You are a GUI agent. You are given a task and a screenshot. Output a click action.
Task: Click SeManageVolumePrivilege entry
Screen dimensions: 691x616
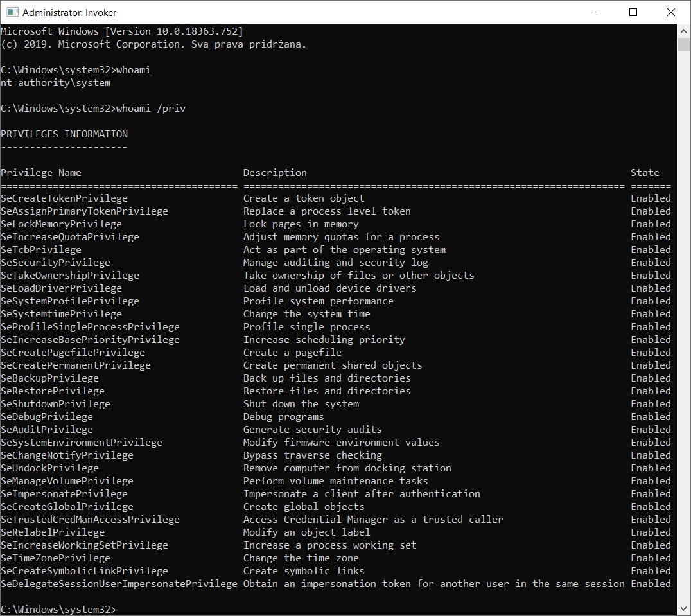67,480
